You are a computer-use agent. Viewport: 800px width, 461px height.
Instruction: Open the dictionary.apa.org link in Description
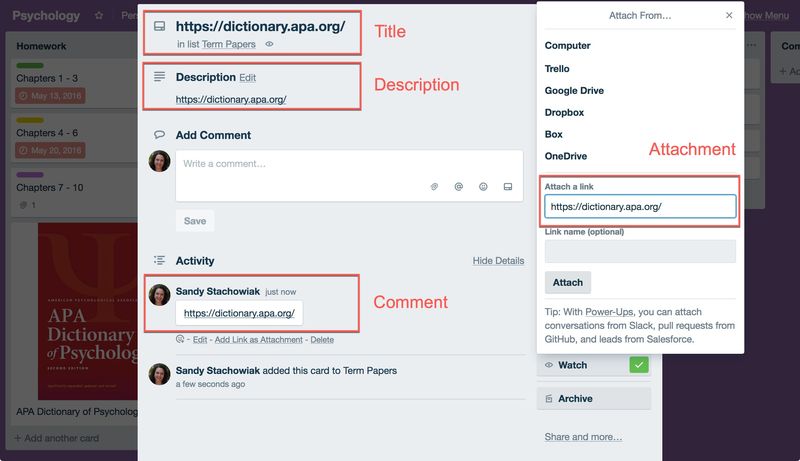click(231, 99)
